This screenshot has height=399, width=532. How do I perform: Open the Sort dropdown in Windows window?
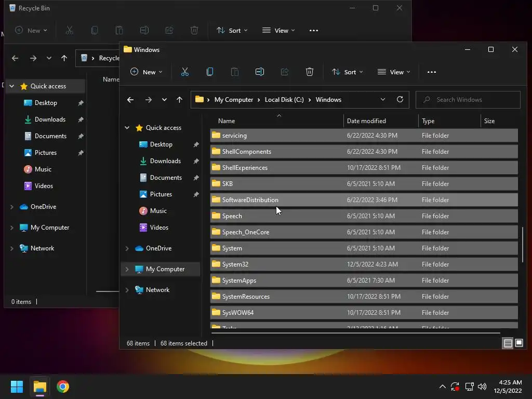[x=348, y=72]
